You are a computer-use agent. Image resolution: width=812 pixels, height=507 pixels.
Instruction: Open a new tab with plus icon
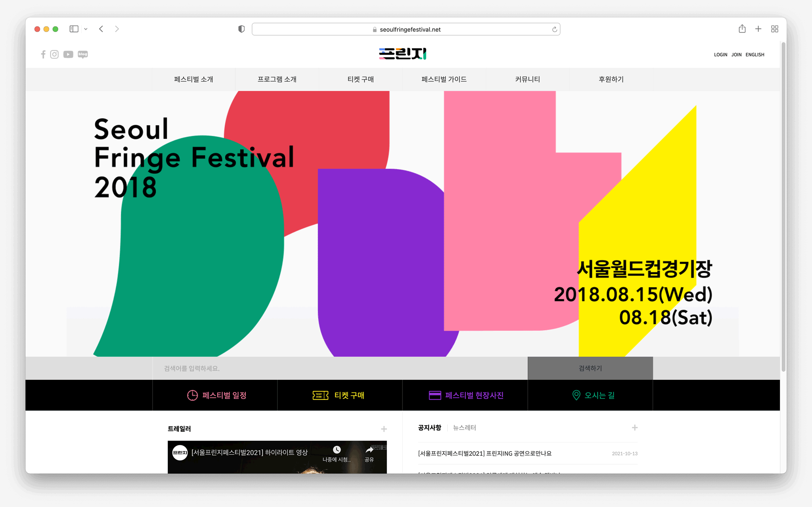(x=758, y=29)
